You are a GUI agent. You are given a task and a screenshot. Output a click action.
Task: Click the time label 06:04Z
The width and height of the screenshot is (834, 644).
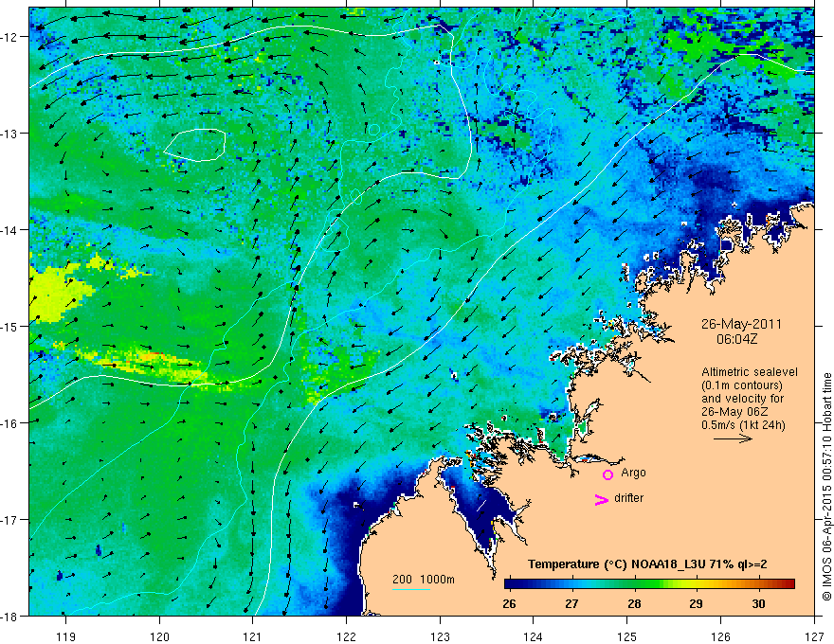(x=737, y=338)
